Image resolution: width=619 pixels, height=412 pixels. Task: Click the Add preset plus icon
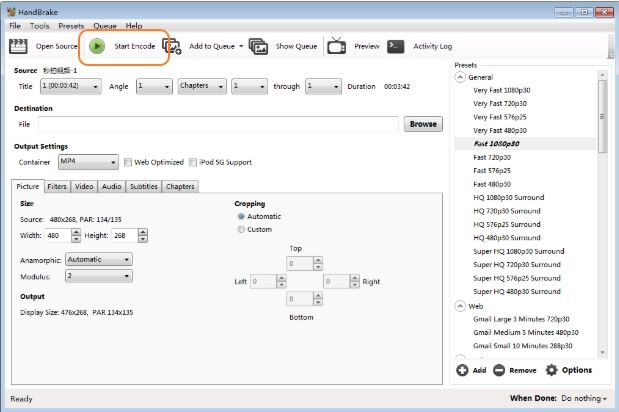tap(462, 370)
